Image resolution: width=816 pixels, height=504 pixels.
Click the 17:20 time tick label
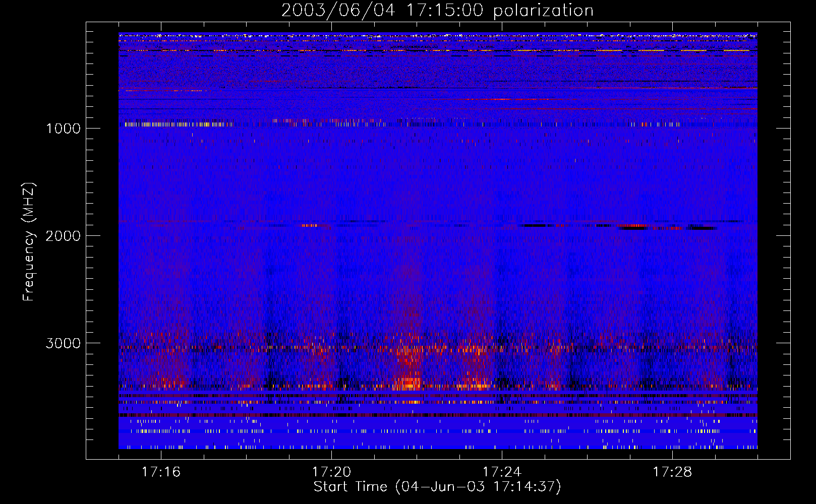tap(332, 472)
